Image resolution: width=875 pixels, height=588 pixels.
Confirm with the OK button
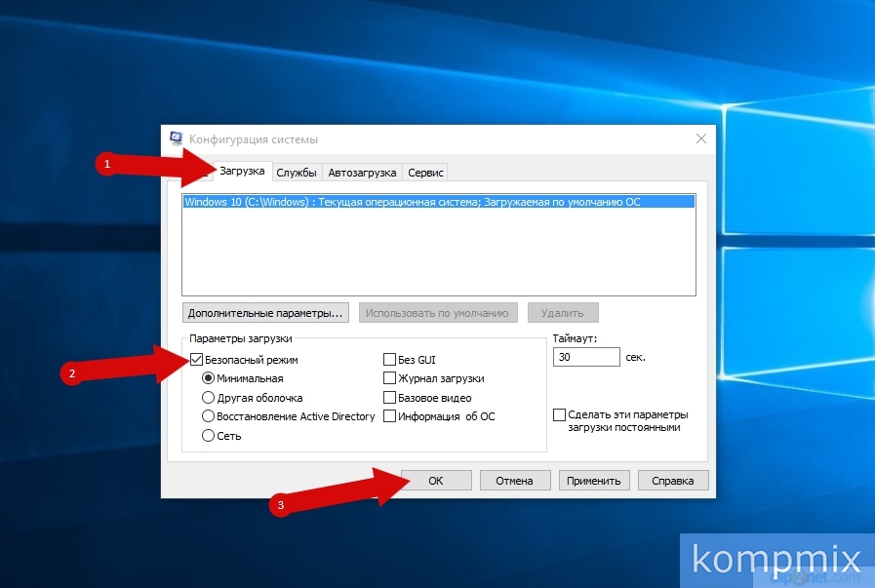[x=436, y=481]
